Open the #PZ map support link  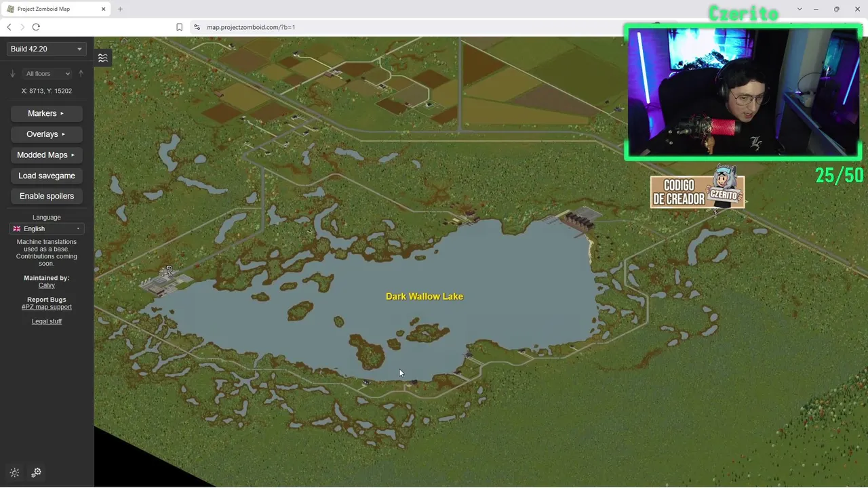coord(47,307)
